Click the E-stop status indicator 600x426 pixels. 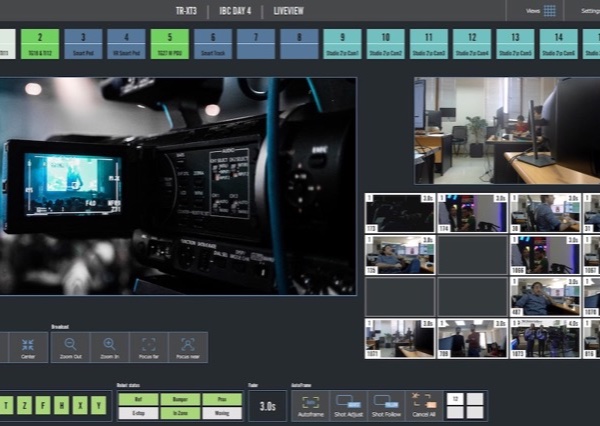(139, 413)
